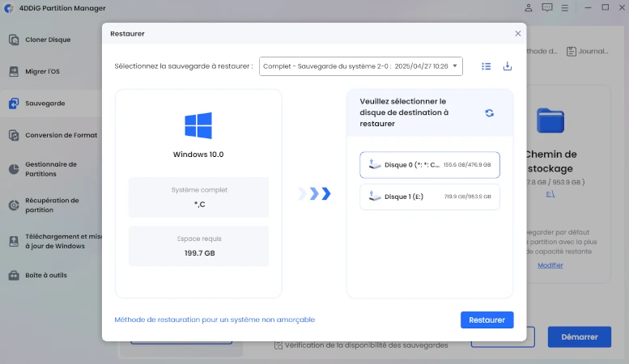Open Cloner Disque in the sidebar

coord(48,40)
